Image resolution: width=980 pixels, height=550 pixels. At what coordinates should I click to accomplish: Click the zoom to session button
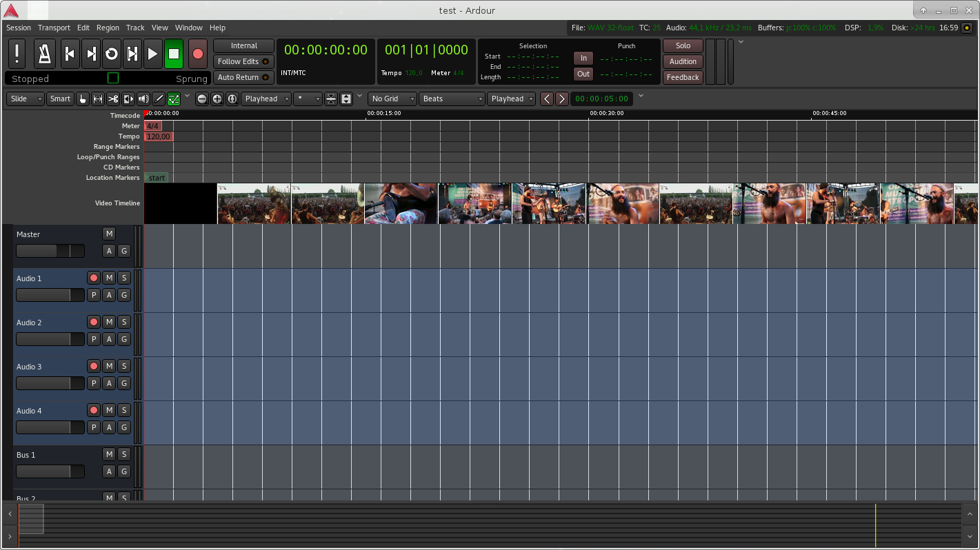232,99
